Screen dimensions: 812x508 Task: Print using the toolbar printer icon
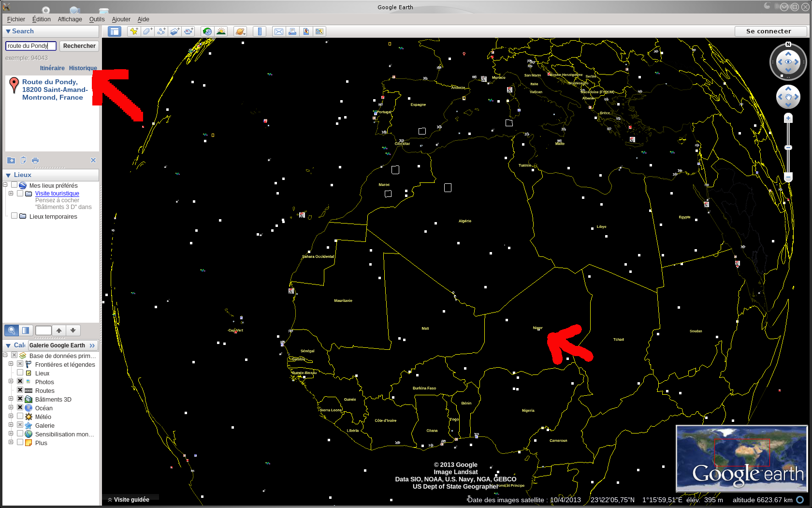[292, 31]
